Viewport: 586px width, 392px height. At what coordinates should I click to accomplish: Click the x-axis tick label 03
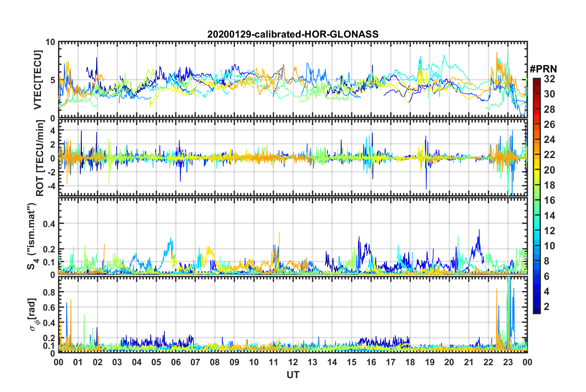tap(117, 362)
